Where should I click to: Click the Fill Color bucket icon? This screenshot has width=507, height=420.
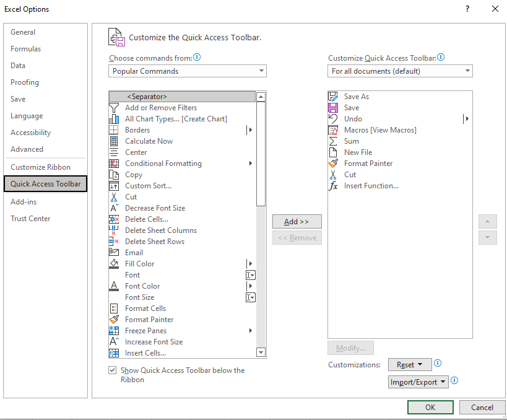[x=114, y=264]
